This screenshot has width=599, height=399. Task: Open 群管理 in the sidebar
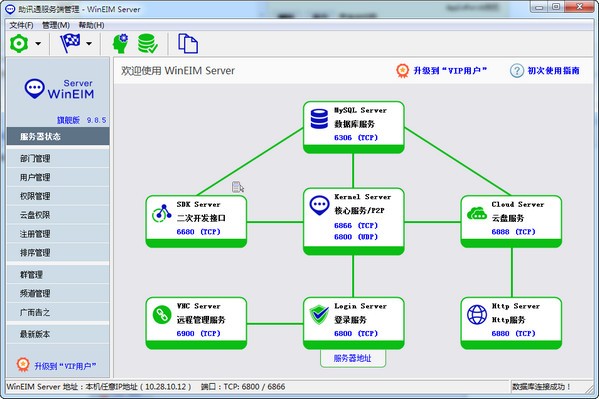pyautogui.click(x=58, y=274)
